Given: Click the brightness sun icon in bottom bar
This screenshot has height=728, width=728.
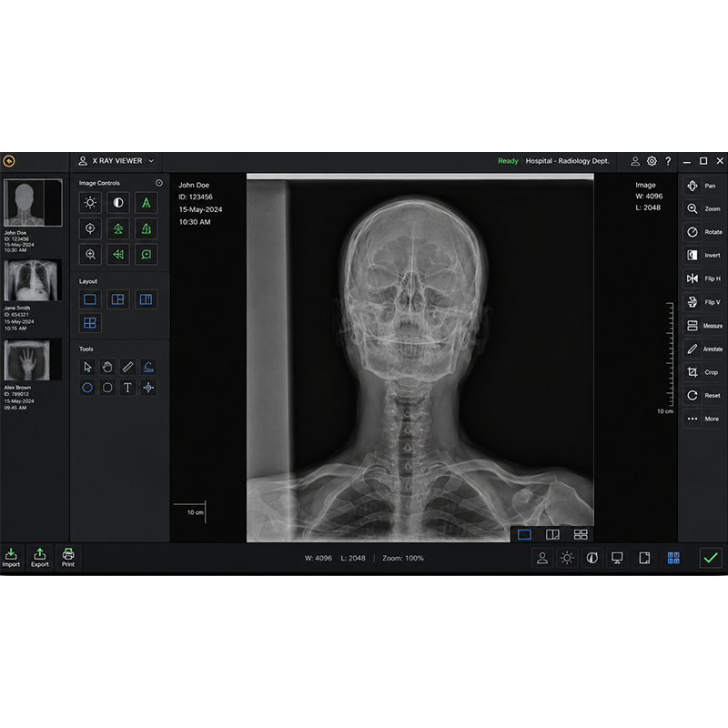Looking at the screenshot, I should click(x=567, y=558).
